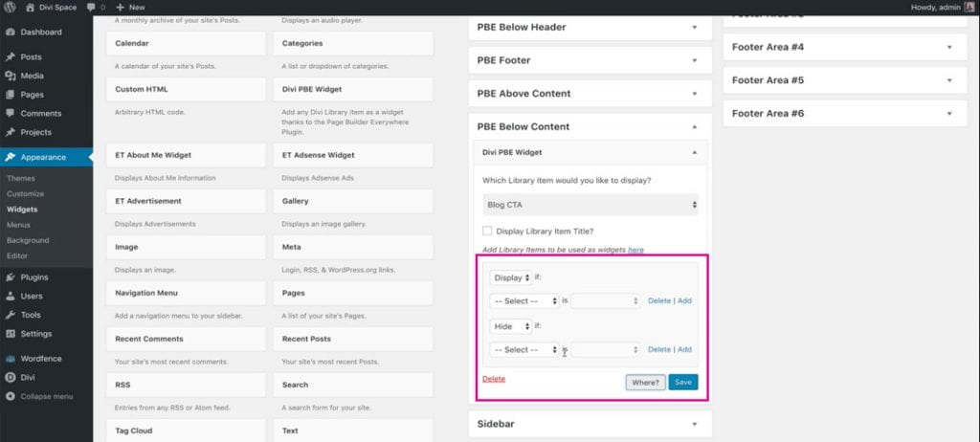Click the Media icon in sidebar
The height and width of the screenshot is (442, 980).
click(x=10, y=76)
